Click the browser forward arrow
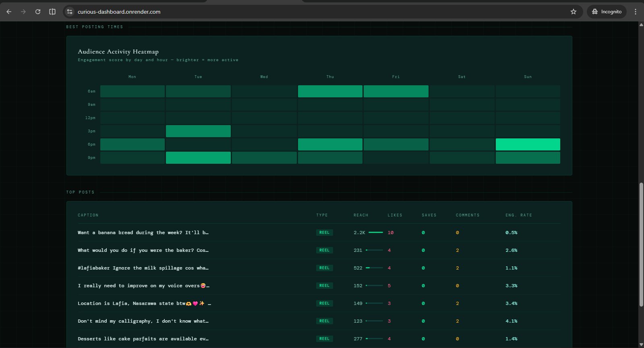Screen dimensions: 644x348 tap(23, 12)
